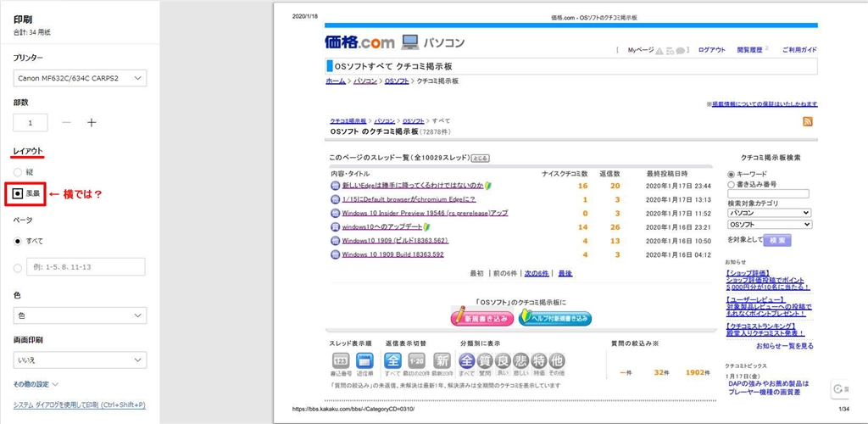
Task: Decrease copies with the minus button
Action: coord(66,122)
